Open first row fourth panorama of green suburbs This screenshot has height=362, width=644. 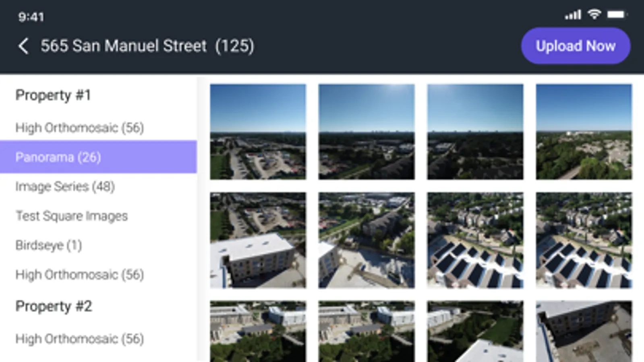click(x=584, y=132)
